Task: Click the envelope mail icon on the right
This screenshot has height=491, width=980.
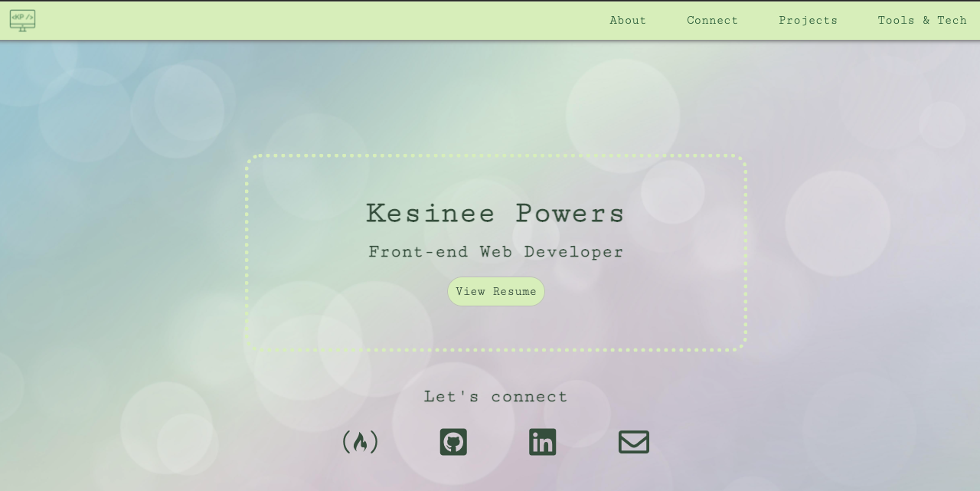Action: (x=633, y=441)
